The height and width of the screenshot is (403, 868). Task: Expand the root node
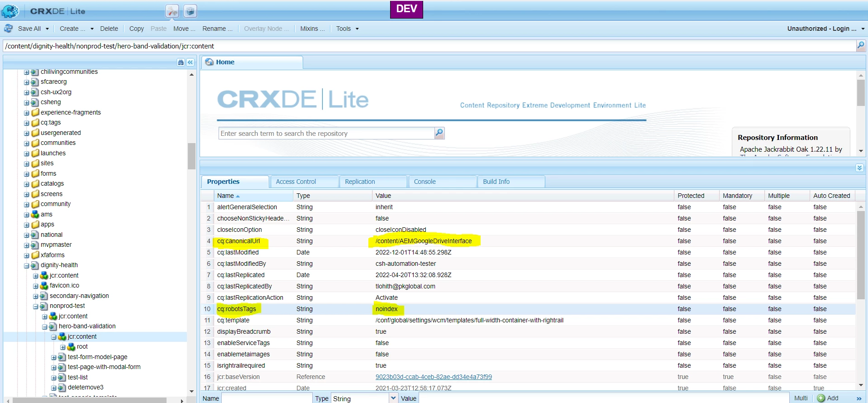pyautogui.click(x=63, y=347)
